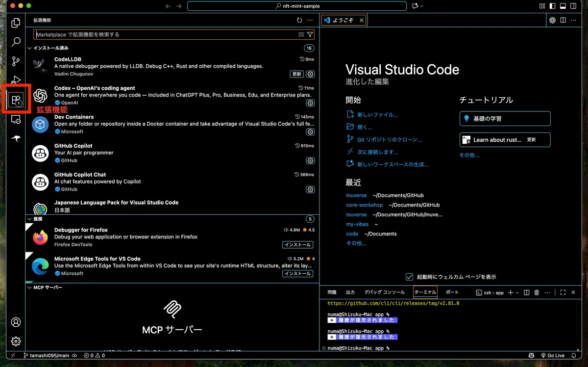Toggle the primary side bar
The height and width of the screenshot is (367, 588).
(x=553, y=6)
